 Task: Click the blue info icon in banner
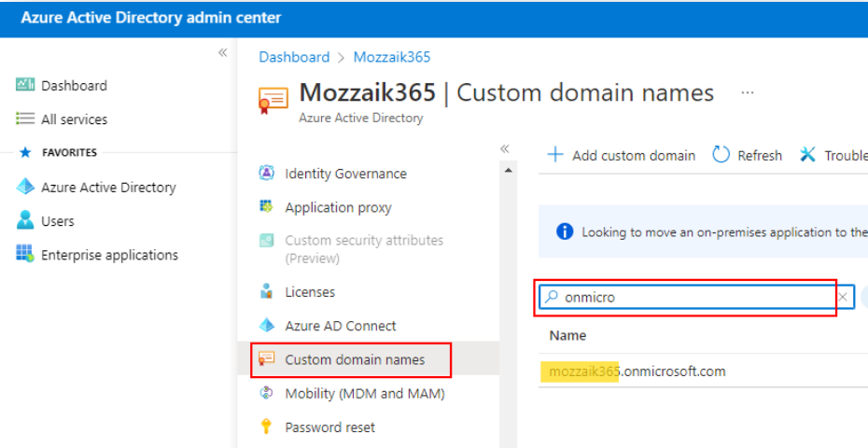pyautogui.click(x=564, y=231)
